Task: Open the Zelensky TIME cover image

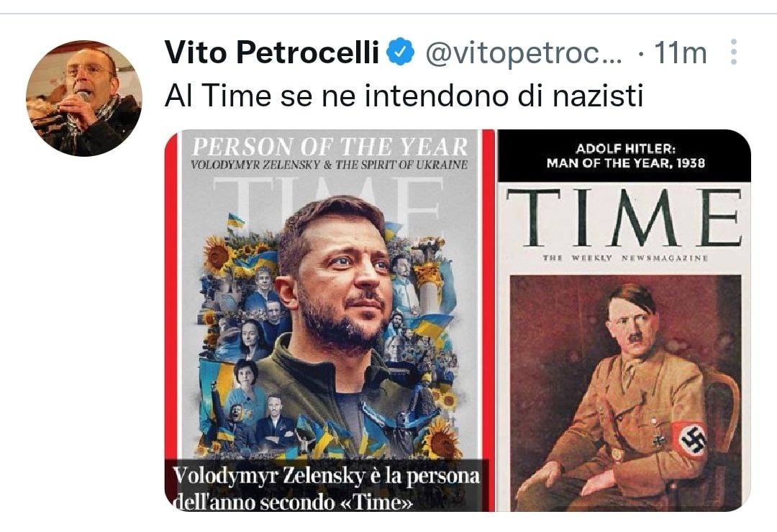Action: [x=330, y=321]
